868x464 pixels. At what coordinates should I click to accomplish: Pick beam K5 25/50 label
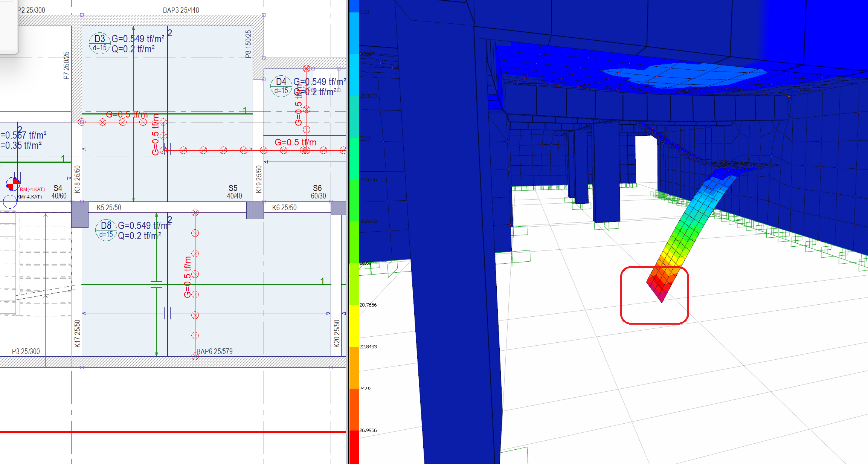(109, 208)
